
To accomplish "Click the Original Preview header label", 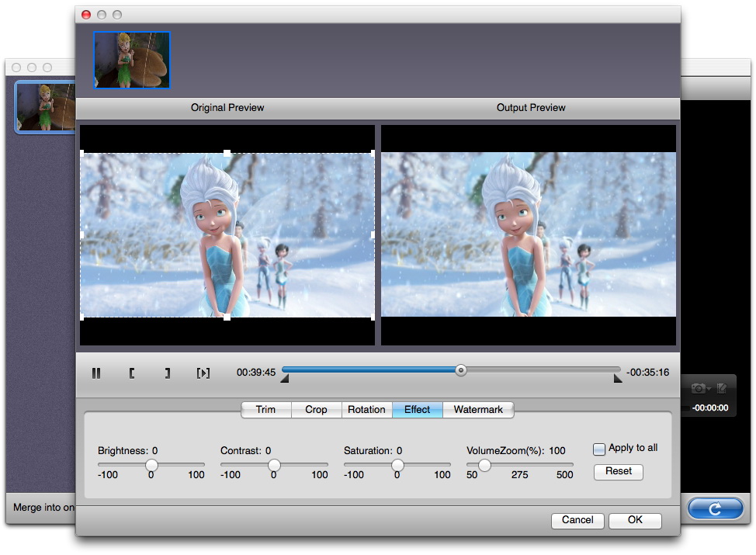I will click(x=227, y=108).
